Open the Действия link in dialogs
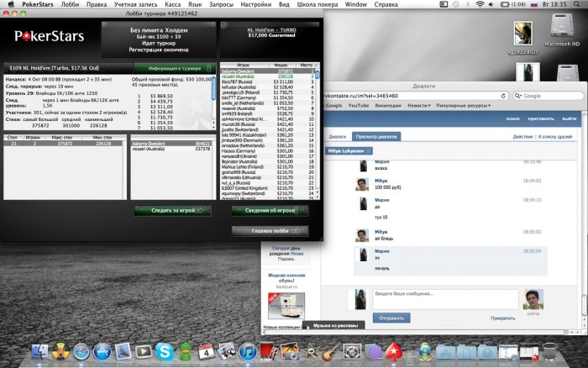588x368 pixels. pos(522,137)
